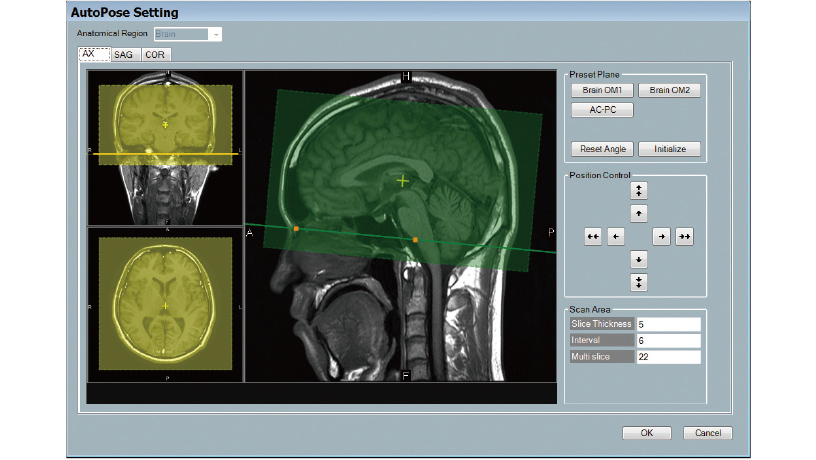816x460 pixels.
Task: Select the AX tab
Action: [x=93, y=55]
